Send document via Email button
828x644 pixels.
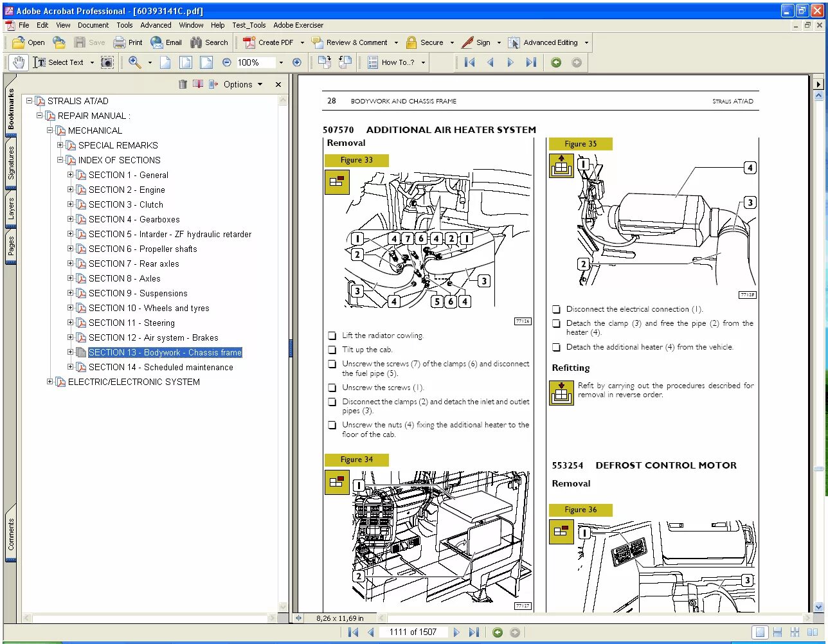coord(166,42)
